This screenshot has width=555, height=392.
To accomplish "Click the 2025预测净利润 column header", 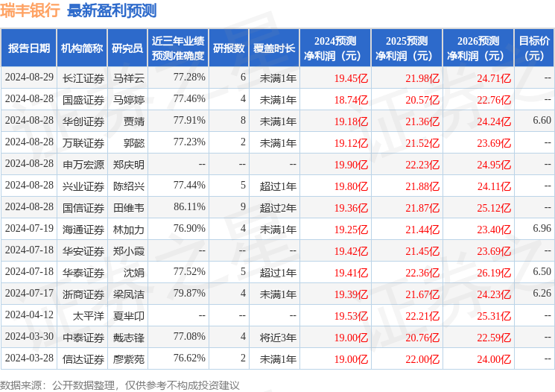I will click(x=407, y=48).
